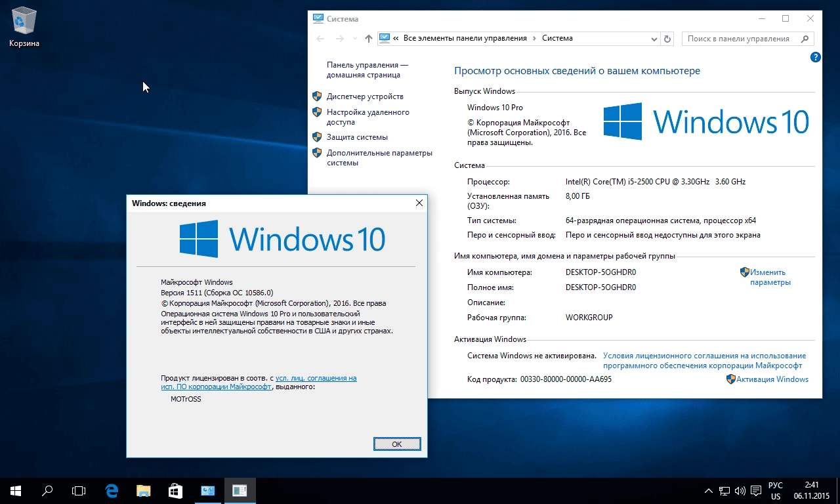This screenshot has height=504, width=840.
Task: Open the Windows Store taskbar icon
Action: pos(175,490)
